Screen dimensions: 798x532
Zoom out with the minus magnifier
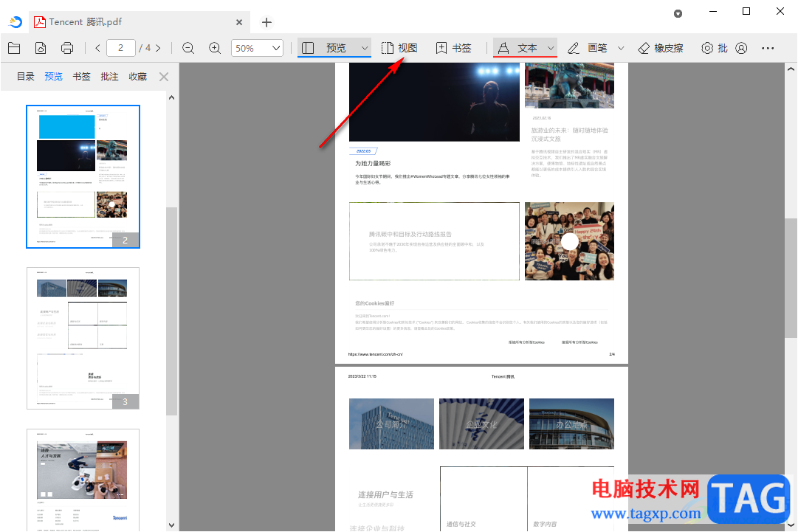[x=188, y=48]
